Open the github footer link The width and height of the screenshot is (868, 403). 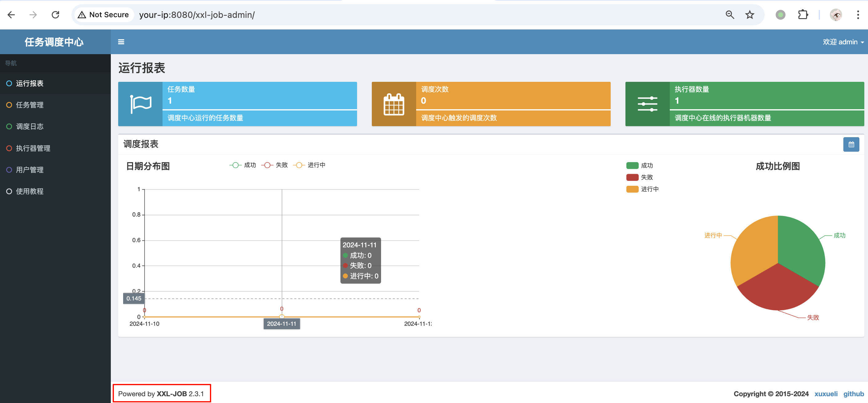(x=853, y=393)
